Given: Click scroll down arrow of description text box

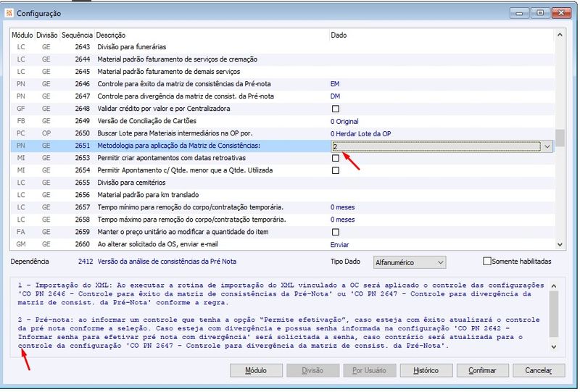Looking at the screenshot, I should click(x=554, y=347).
